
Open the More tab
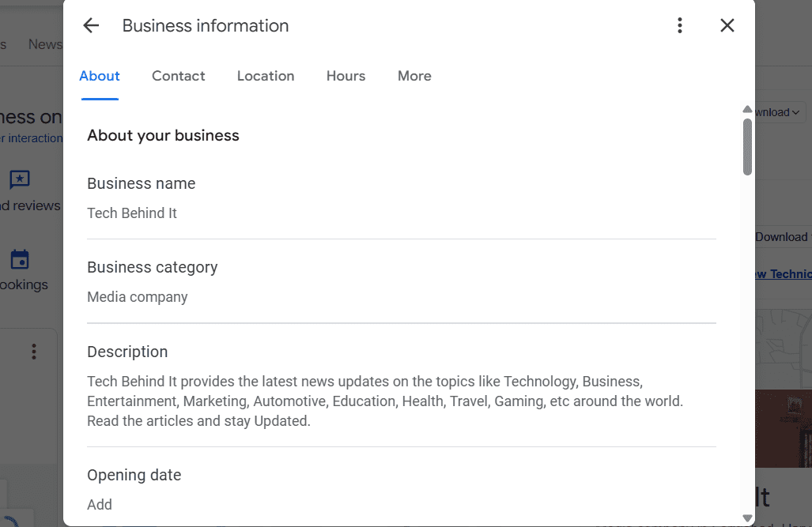coord(414,76)
